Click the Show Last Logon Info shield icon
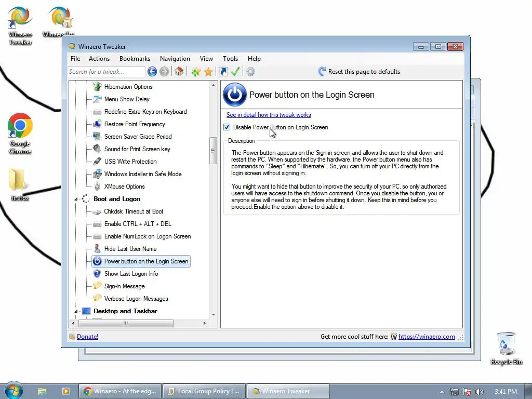Viewport: 532px width, 399px height. click(97, 273)
